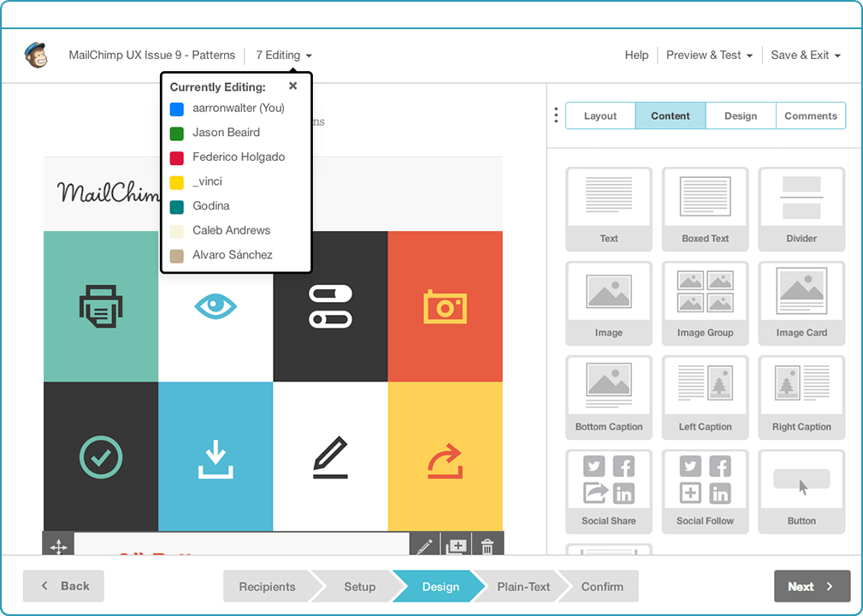Image resolution: width=863 pixels, height=616 pixels.
Task: Click the three-dot panel handle
Action: (x=556, y=115)
